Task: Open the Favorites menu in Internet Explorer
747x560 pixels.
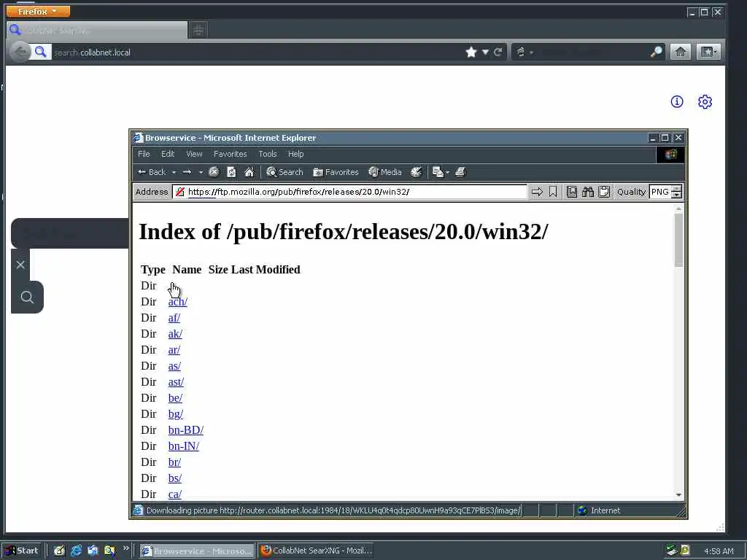Action: (230, 155)
